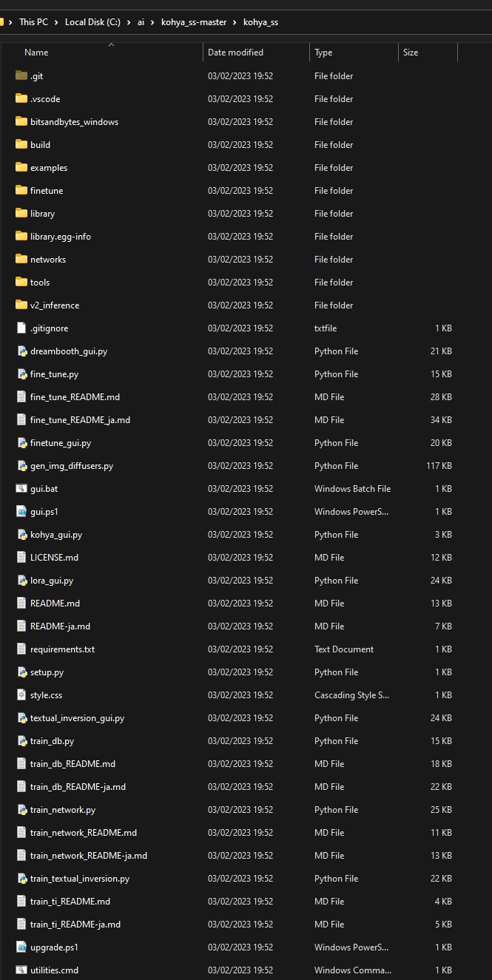Click the examples folder icon
492x980 pixels.
coord(21,167)
